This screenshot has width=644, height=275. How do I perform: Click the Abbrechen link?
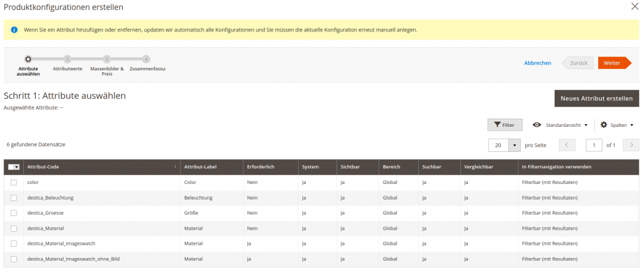pyautogui.click(x=538, y=63)
